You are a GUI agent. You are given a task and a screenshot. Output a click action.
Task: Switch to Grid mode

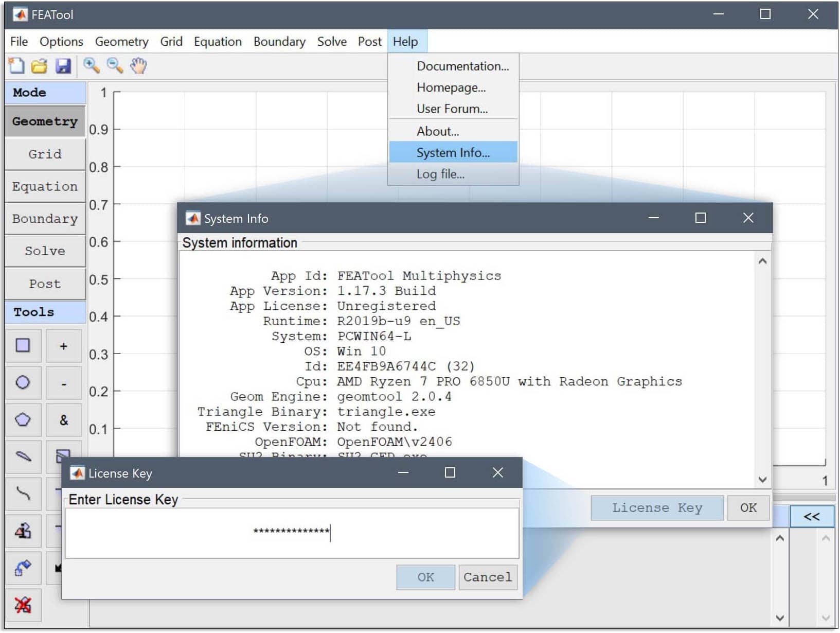click(x=45, y=154)
